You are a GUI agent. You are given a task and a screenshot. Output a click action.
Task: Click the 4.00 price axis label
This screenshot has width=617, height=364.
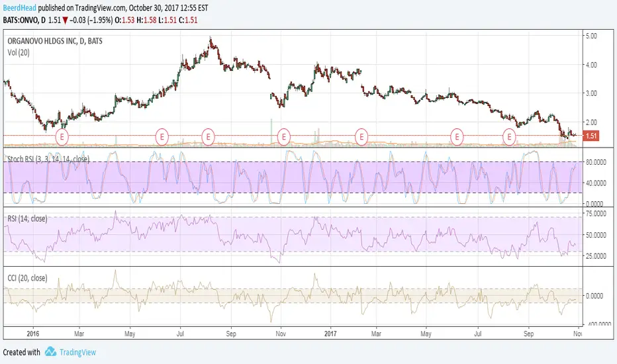[x=591, y=65]
